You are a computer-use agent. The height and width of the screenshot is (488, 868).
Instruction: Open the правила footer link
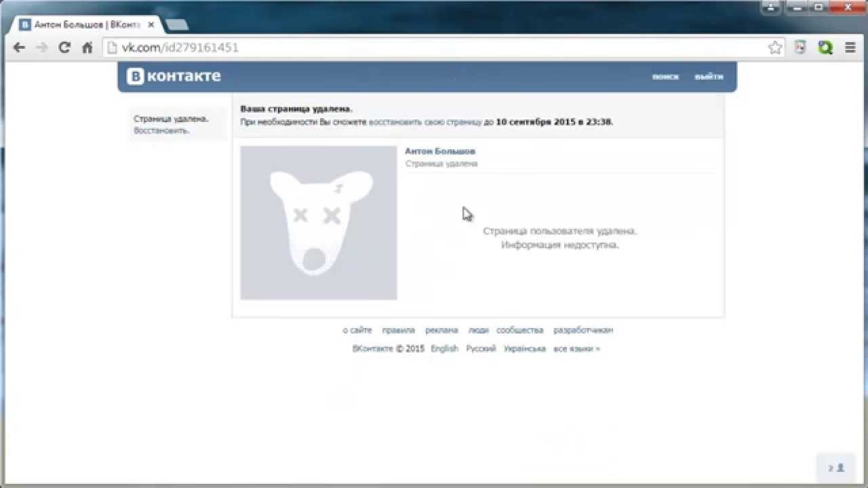[x=398, y=330]
